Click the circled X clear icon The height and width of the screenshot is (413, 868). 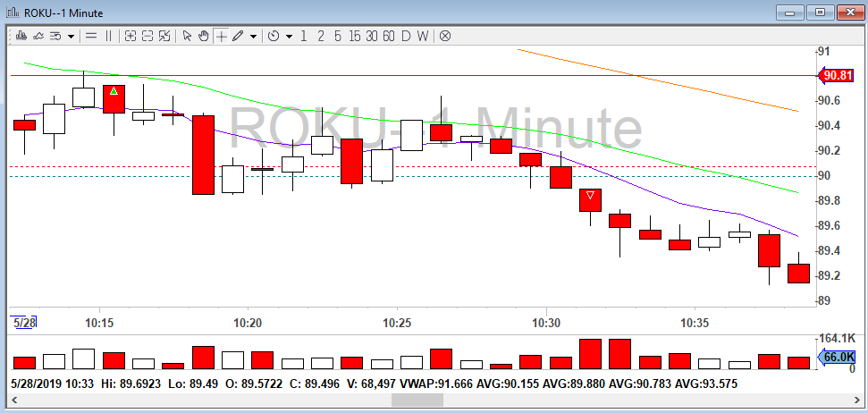(445, 37)
